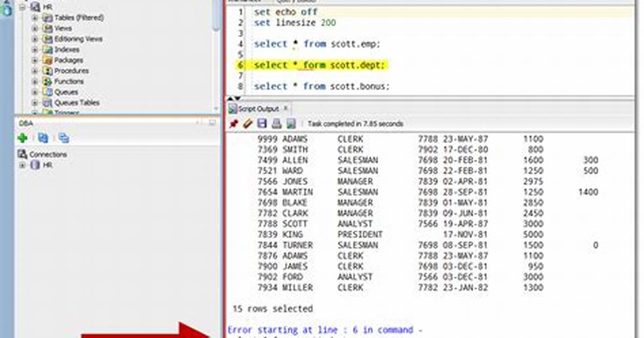Click the 'DBA' panel title
644x338 pixels.
(x=26, y=123)
